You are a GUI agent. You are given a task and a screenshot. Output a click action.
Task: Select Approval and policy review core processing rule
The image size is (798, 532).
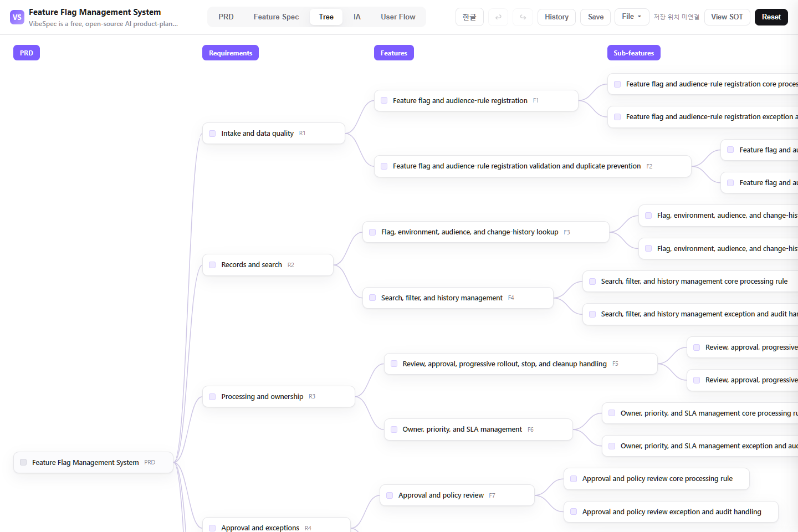(x=657, y=479)
